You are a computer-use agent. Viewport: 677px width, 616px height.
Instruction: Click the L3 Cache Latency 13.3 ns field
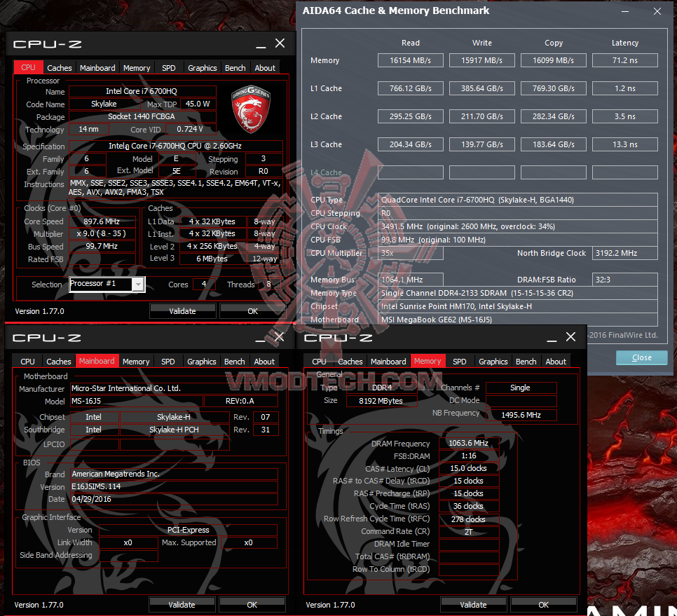point(624,144)
